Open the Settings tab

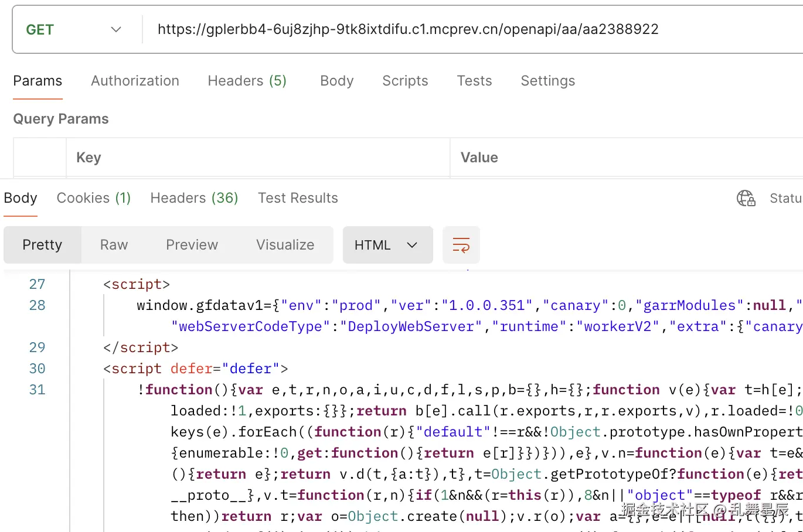point(547,81)
